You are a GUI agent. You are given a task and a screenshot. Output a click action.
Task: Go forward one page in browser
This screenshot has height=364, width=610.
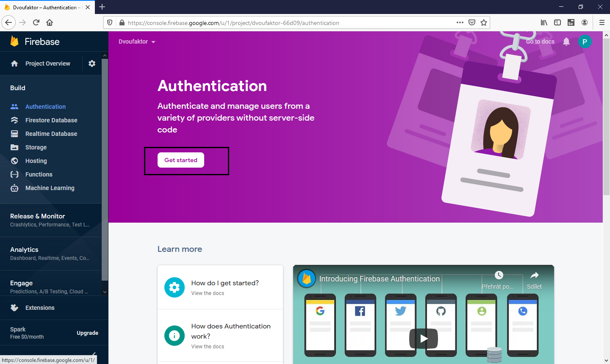point(22,23)
